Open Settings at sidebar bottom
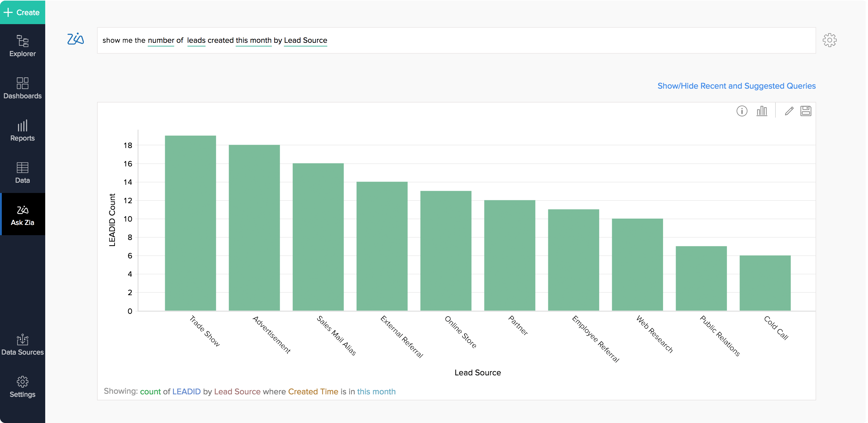The height and width of the screenshot is (423, 868). click(22, 387)
